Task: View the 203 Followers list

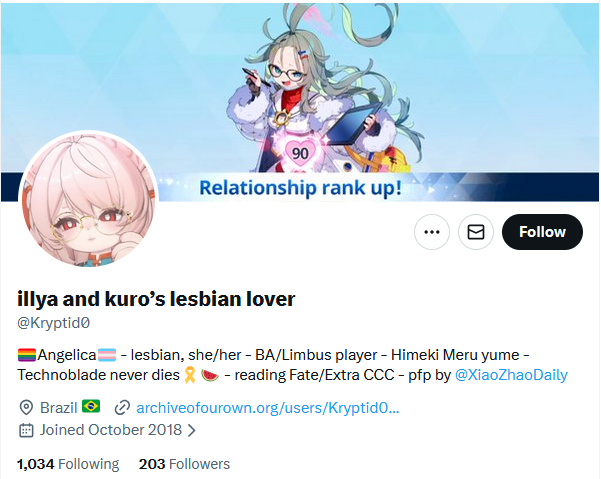Action: [x=184, y=464]
